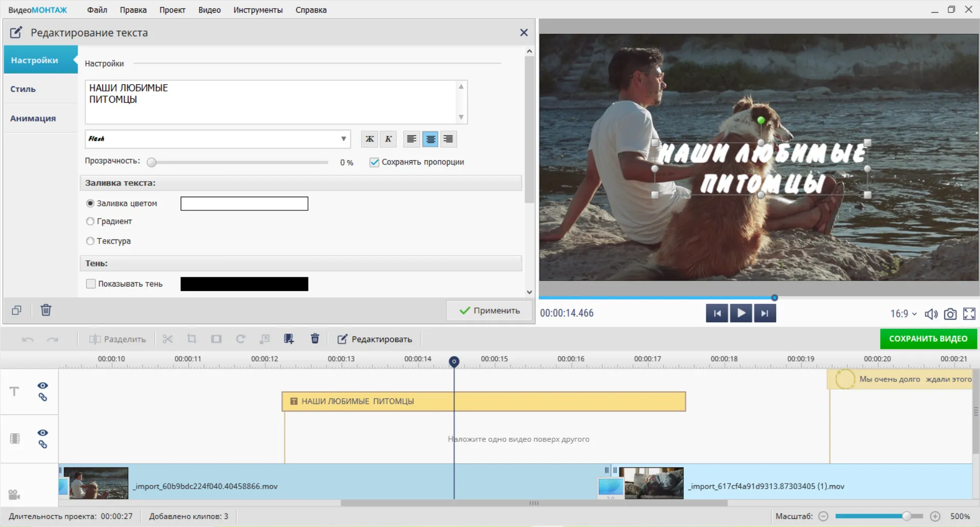Click the overlay video track film icon
This screenshot has width=980, height=527.
coord(15,439)
